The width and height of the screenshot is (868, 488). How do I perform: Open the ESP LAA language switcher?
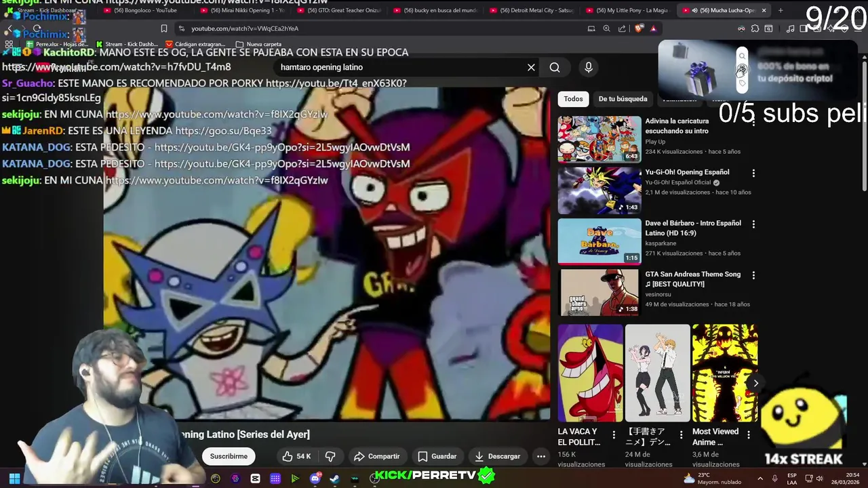(x=792, y=479)
